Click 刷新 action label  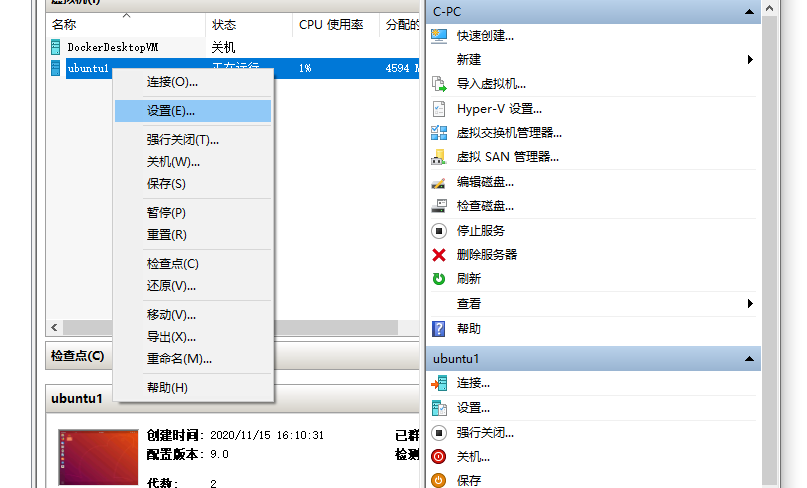pos(468,279)
